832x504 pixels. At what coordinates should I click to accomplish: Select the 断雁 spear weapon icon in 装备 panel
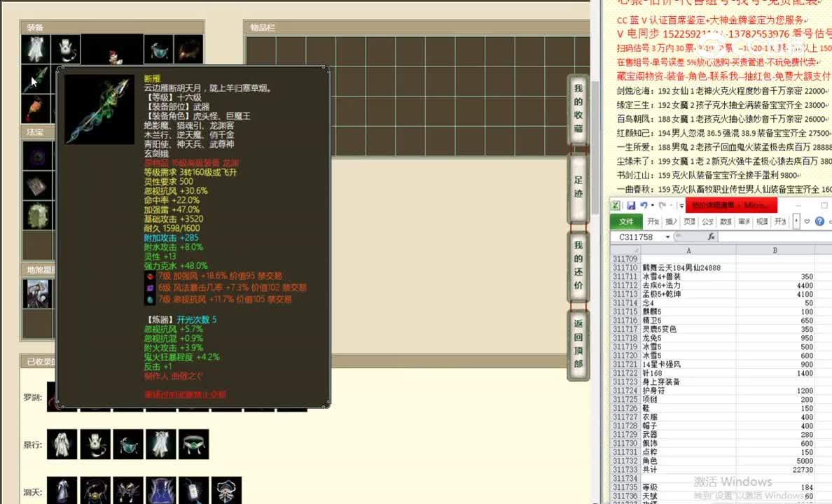pyautogui.click(x=36, y=79)
